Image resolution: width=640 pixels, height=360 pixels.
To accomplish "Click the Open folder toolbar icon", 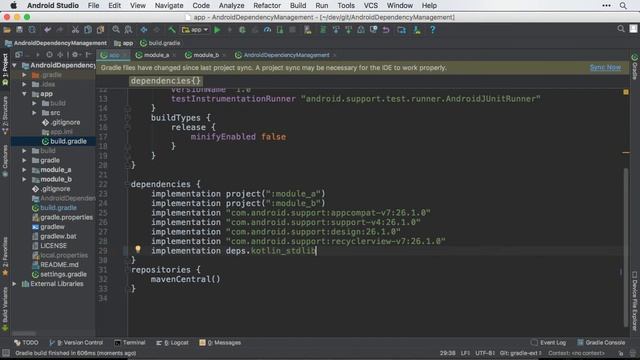I will click(7, 30).
